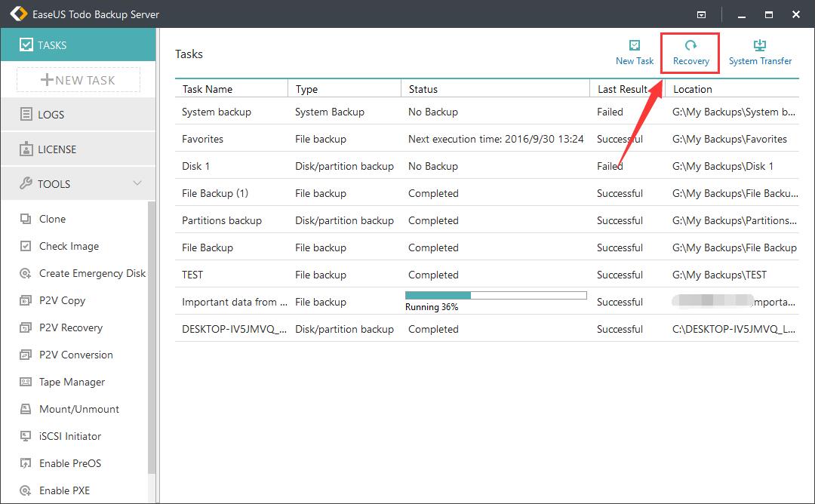This screenshot has height=504, width=815.
Task: Open P2V Conversion tool
Action: 76,355
